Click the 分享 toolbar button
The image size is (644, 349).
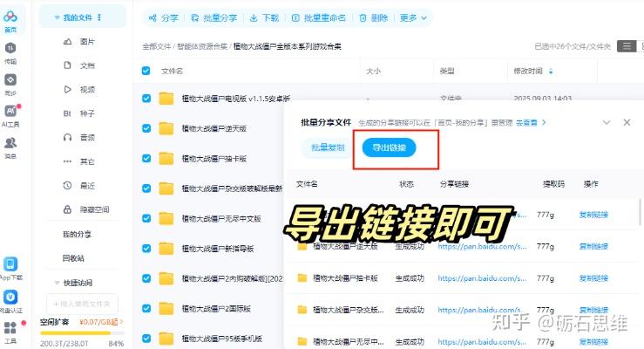pyautogui.click(x=164, y=17)
